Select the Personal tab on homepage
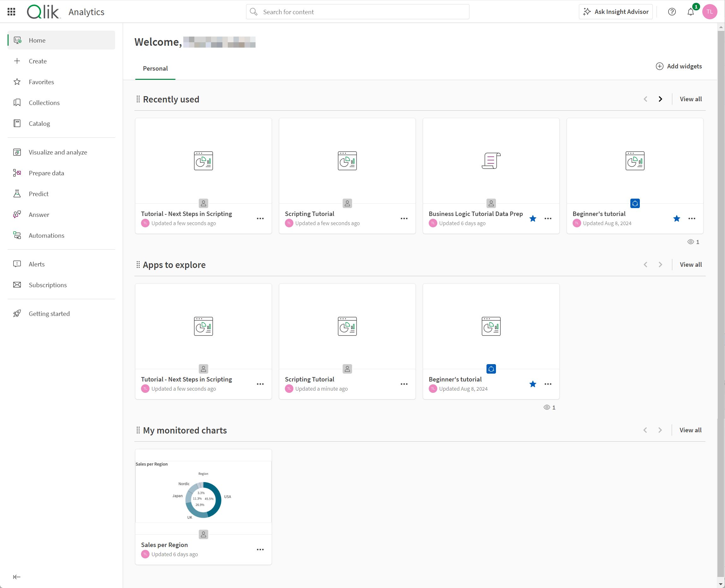This screenshot has width=725, height=588. tap(155, 68)
